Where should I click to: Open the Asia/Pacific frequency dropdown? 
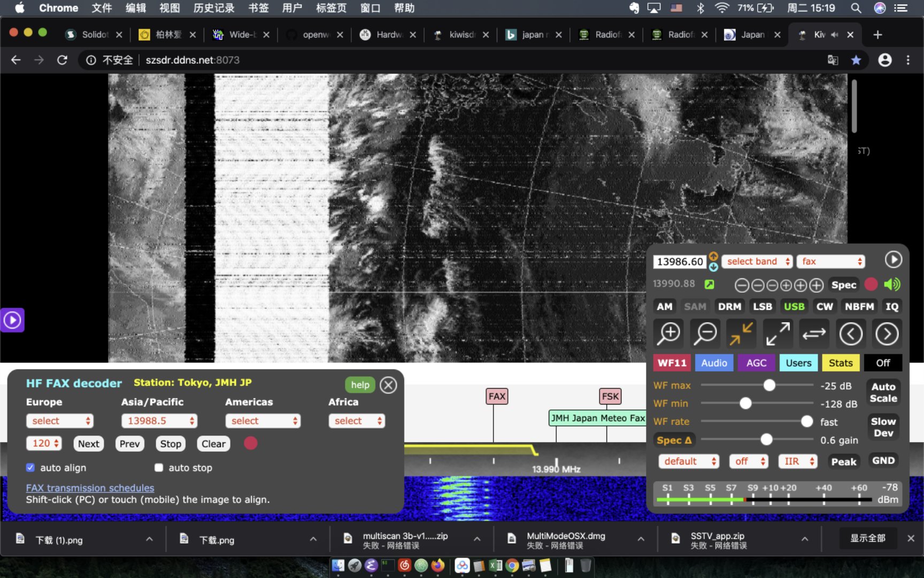coord(159,421)
